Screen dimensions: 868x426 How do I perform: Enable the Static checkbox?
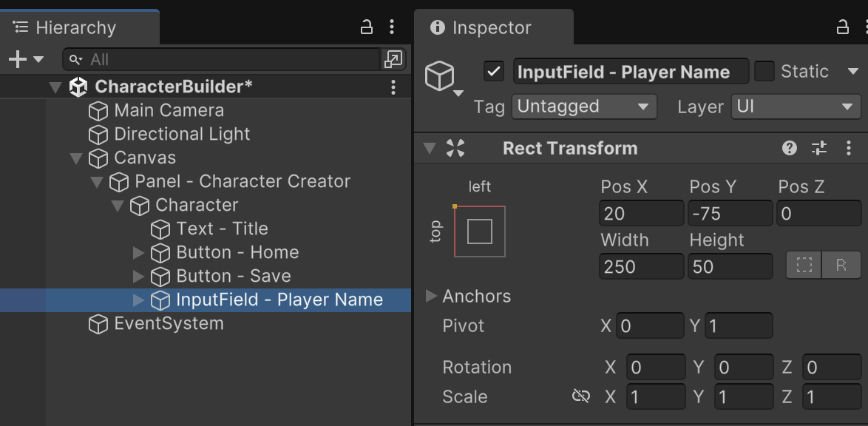(764, 72)
